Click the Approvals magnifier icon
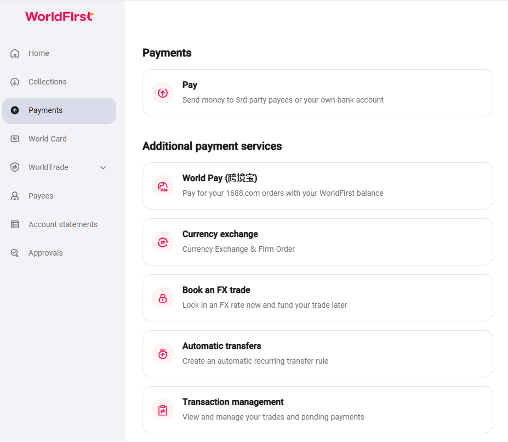The width and height of the screenshot is (508, 442). tap(15, 253)
